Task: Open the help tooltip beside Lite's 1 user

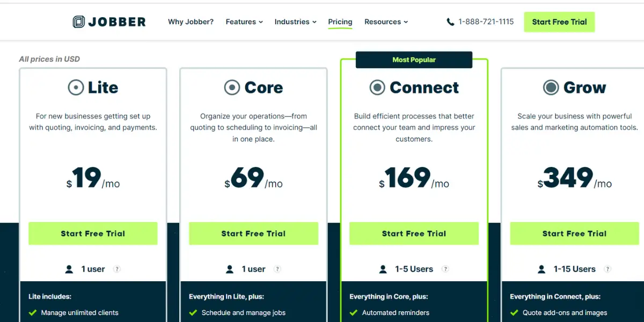Action: tap(117, 269)
